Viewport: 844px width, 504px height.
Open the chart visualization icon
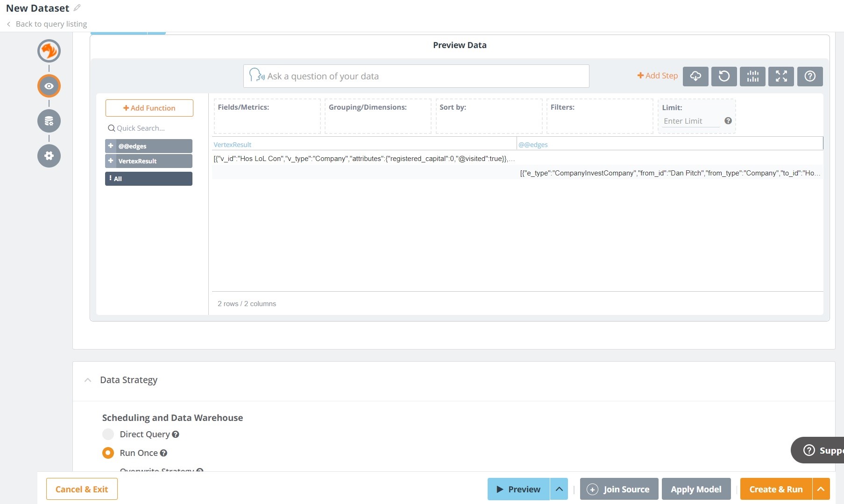(x=752, y=76)
